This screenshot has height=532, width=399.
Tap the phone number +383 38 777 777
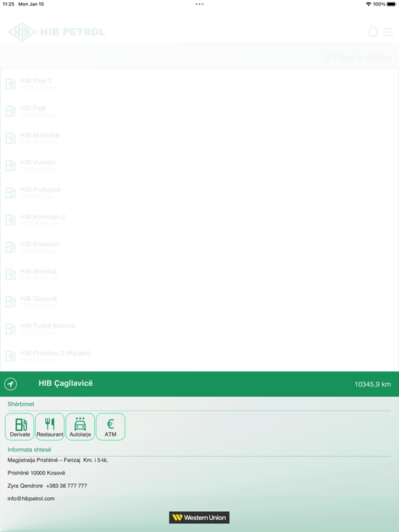coord(66,486)
